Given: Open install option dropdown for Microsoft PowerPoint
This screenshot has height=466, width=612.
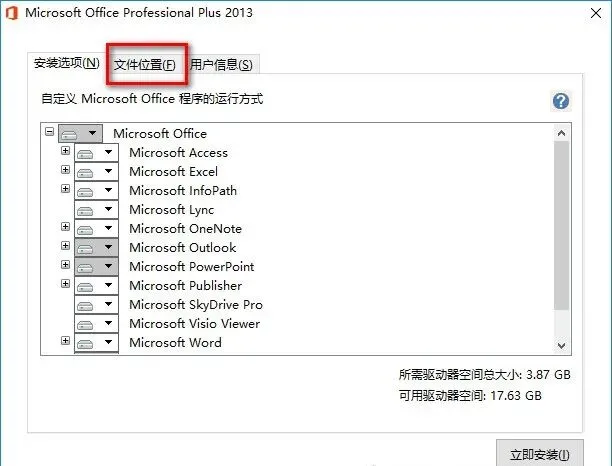Looking at the screenshot, I should (96, 267).
